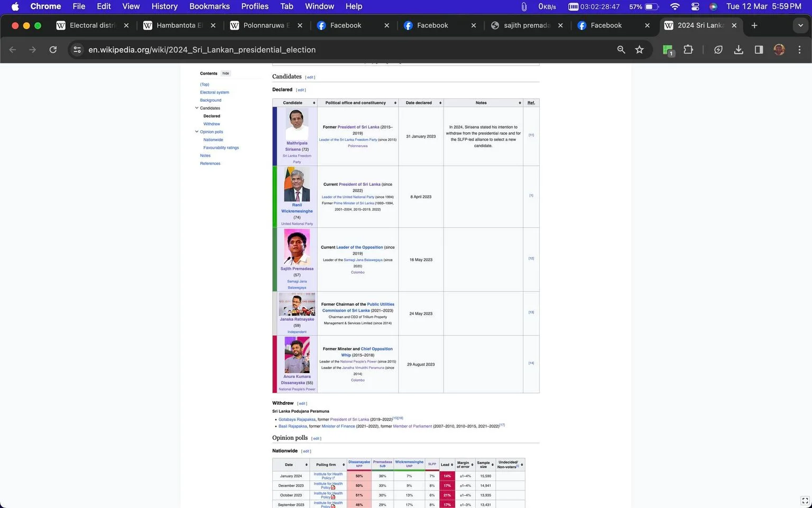Viewport: 812px width, 508px height.
Task: Open the Bookmarks menu
Action: (x=209, y=6)
